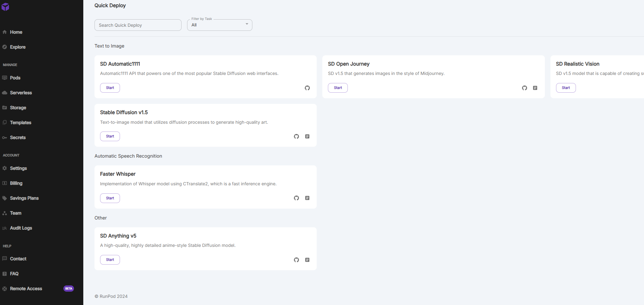Open the Secrets sidebar item

pos(18,137)
